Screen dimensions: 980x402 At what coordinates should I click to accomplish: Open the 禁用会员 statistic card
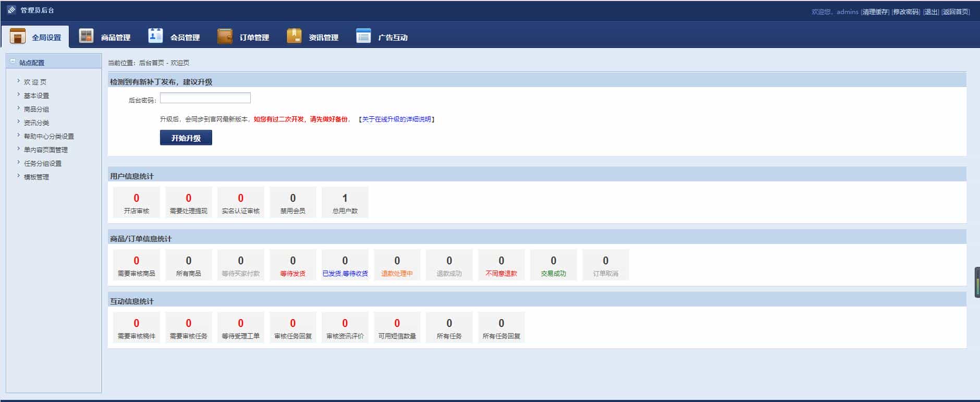click(293, 202)
